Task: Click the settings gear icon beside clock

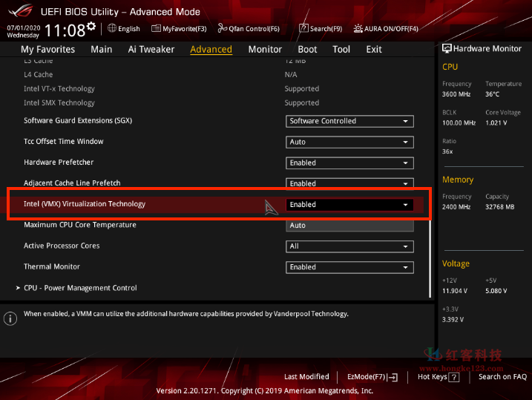Action: [91, 27]
